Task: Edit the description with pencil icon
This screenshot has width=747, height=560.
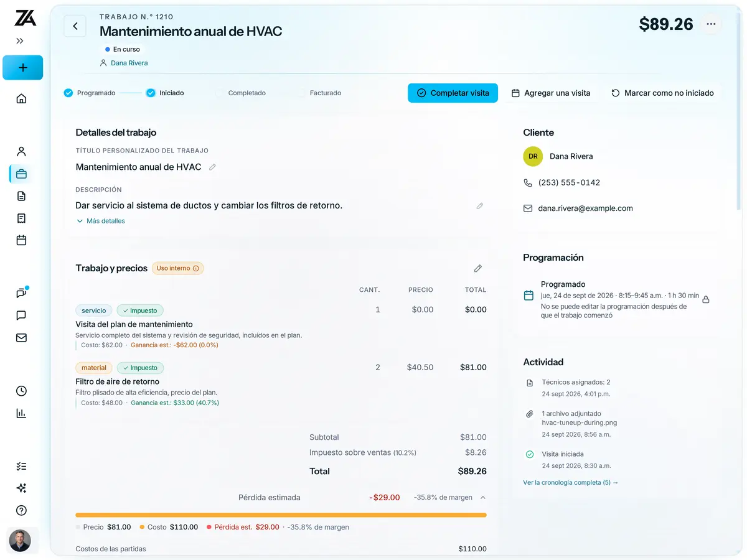Action: pyautogui.click(x=479, y=206)
